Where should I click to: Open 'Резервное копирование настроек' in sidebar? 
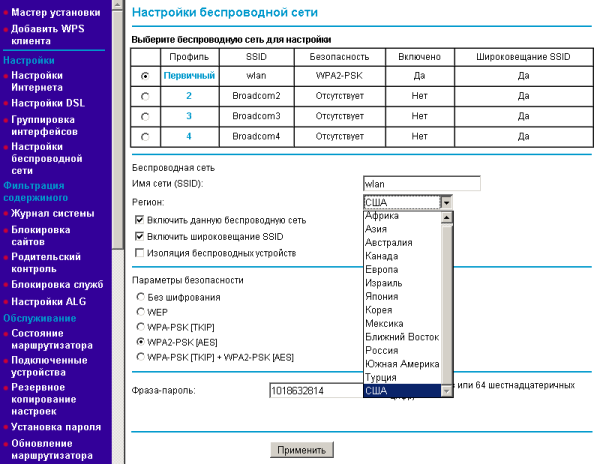tap(44, 399)
